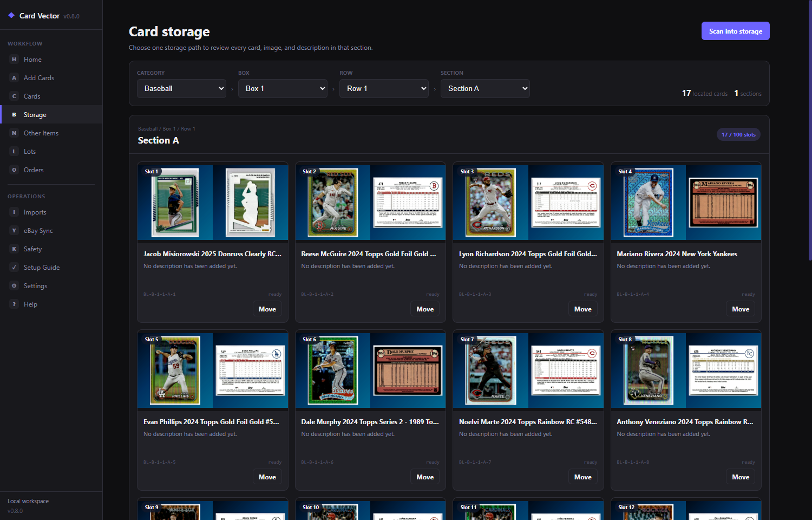Click the "17 located cards" count
812x520 pixels.
tap(705, 93)
